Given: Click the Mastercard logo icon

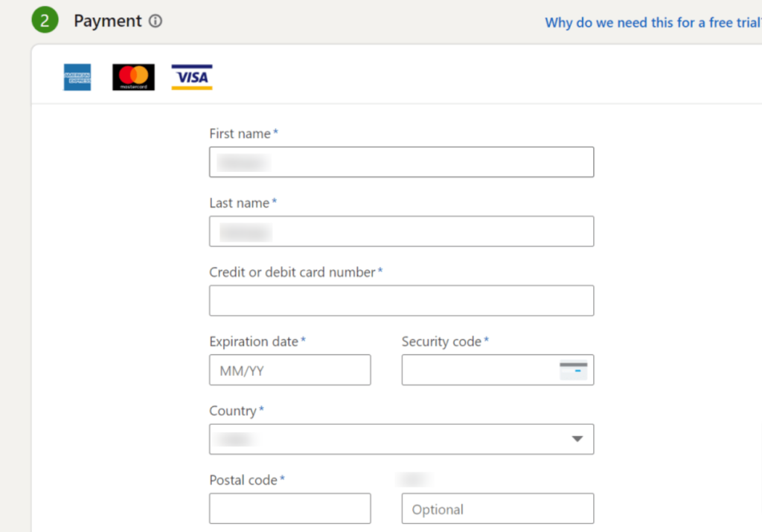Looking at the screenshot, I should tap(134, 77).
